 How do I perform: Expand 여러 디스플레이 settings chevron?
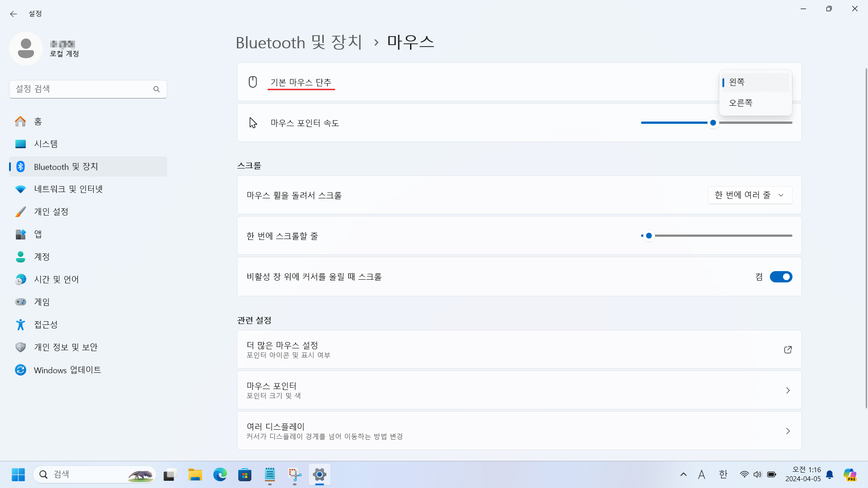788,431
